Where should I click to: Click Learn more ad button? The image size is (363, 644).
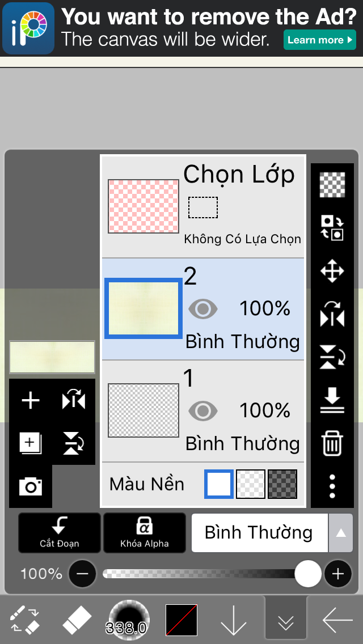(x=320, y=40)
